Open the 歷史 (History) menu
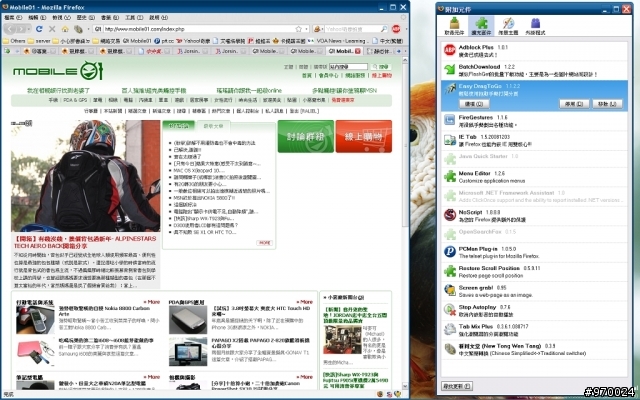Image resolution: width=640 pixels, height=400 pixels. [86, 18]
